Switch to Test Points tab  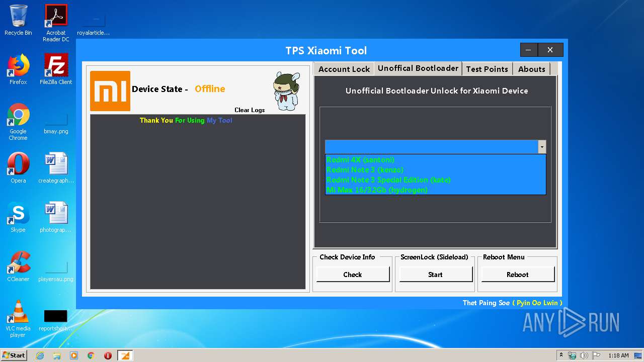[487, 69]
